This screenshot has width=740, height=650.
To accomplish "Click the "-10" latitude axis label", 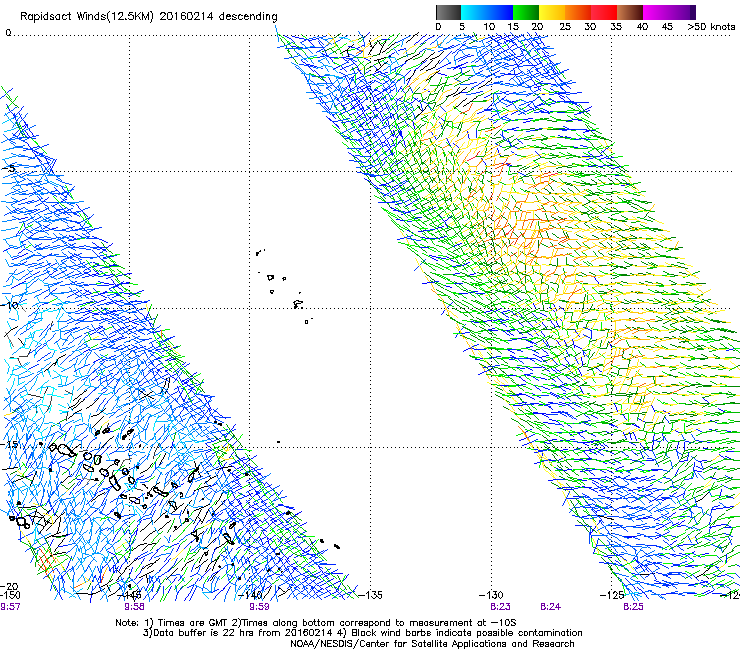I will pyautogui.click(x=9, y=305).
